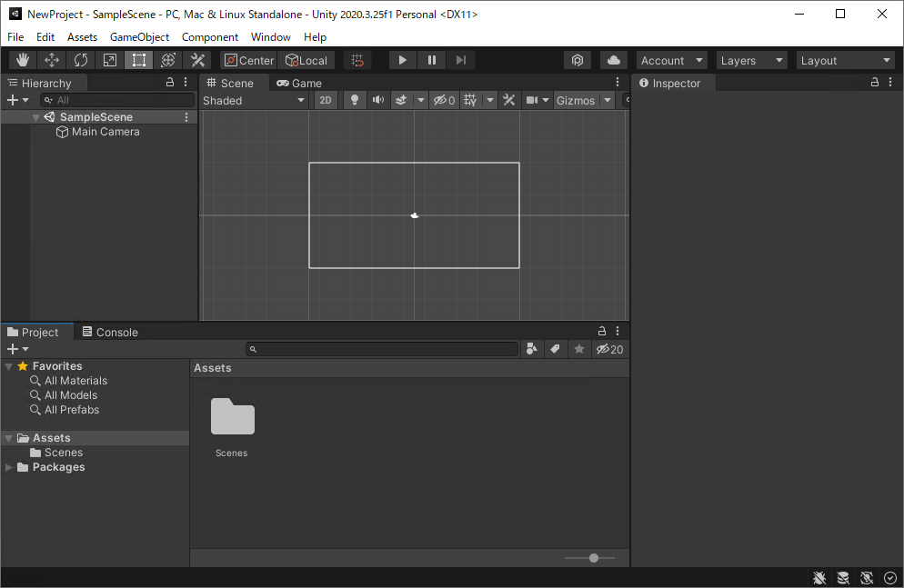Open the scene effects dropdown arrow
Viewport: 904px width, 588px height.
point(421,100)
